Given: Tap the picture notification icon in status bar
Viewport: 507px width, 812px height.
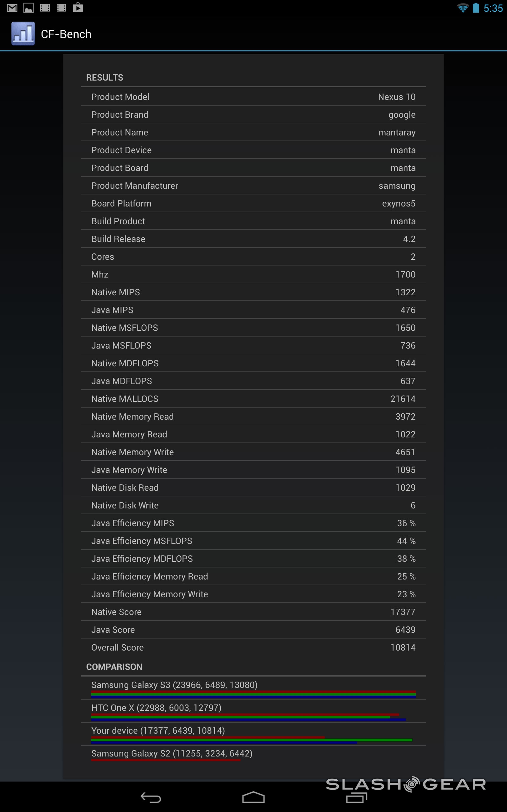Looking at the screenshot, I should click(x=29, y=8).
